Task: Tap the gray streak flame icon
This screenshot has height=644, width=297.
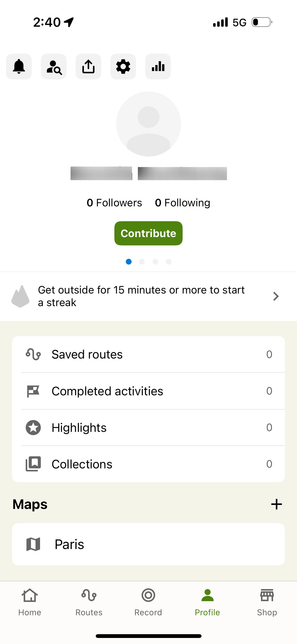Action: 20,296
